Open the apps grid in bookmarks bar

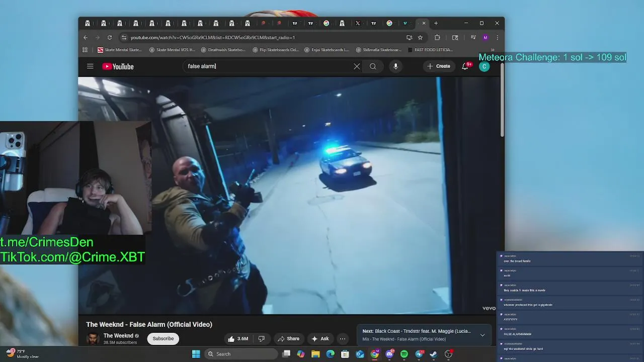coord(85,50)
